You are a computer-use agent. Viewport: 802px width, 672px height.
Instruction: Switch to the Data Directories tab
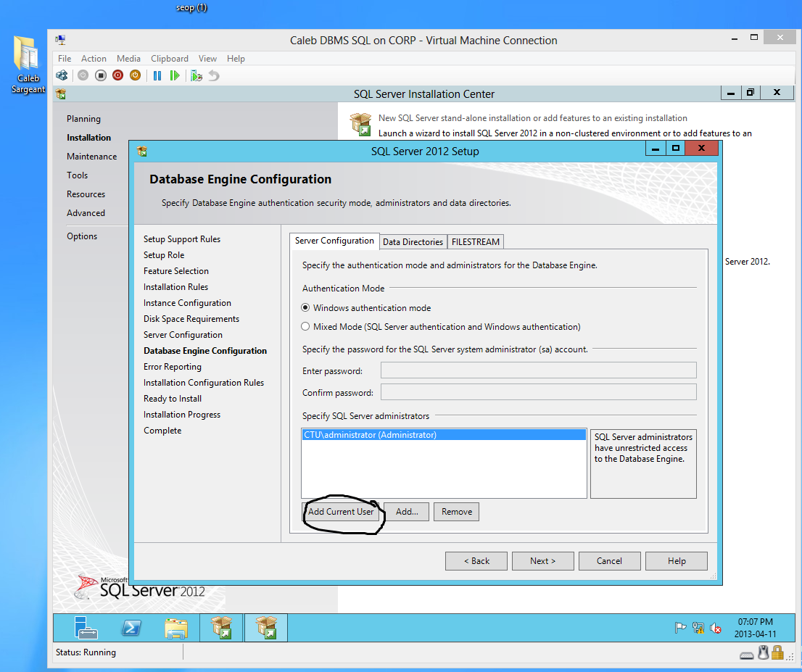click(413, 242)
